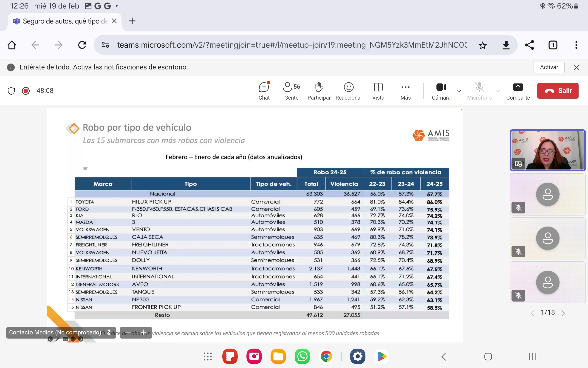Open a new browser tab
Image resolution: width=588 pixels, height=368 pixels.
pyautogui.click(x=132, y=21)
